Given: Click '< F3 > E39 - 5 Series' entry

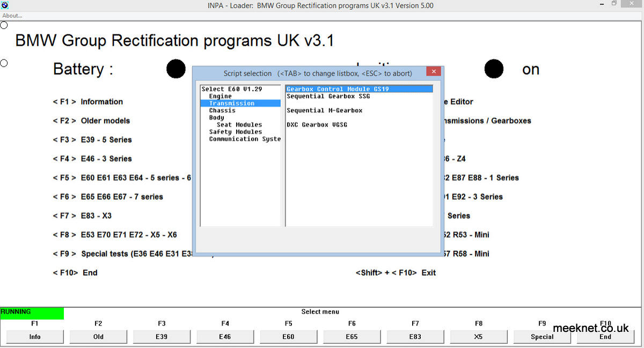Looking at the screenshot, I should [x=92, y=140].
